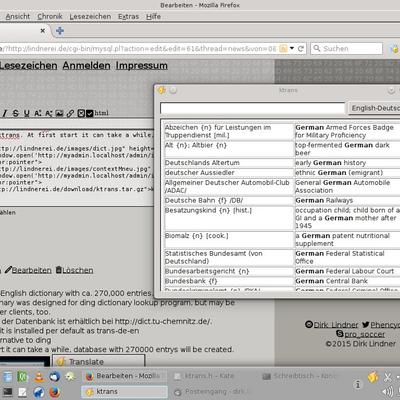Insert a hyperlink using the chain icon
The height and width of the screenshot is (400, 400).
click(x=70, y=113)
